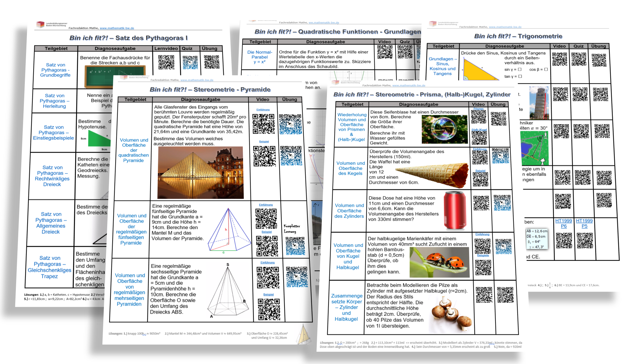The width and height of the screenshot is (635, 364).
Task: Click the blue Übung QR code in the Zylinder row
Action: click(x=502, y=203)
